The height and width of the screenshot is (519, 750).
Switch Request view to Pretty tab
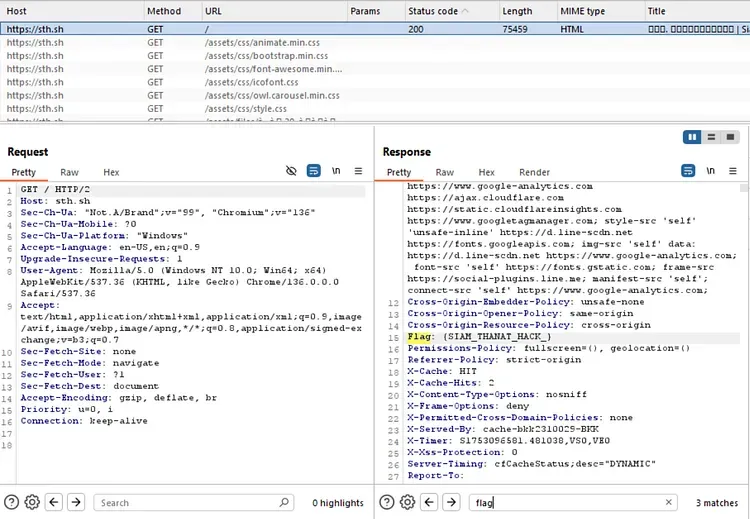pyautogui.click(x=23, y=172)
